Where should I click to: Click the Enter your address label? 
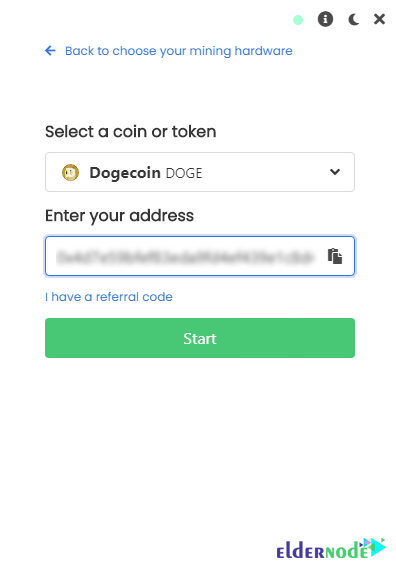119,216
